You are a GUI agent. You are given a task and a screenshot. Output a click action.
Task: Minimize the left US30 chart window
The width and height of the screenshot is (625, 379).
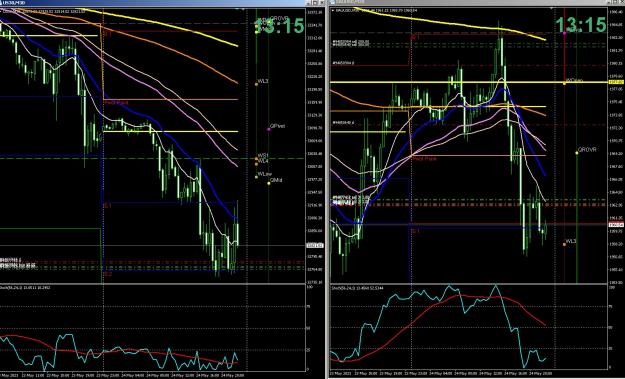pos(309,2)
